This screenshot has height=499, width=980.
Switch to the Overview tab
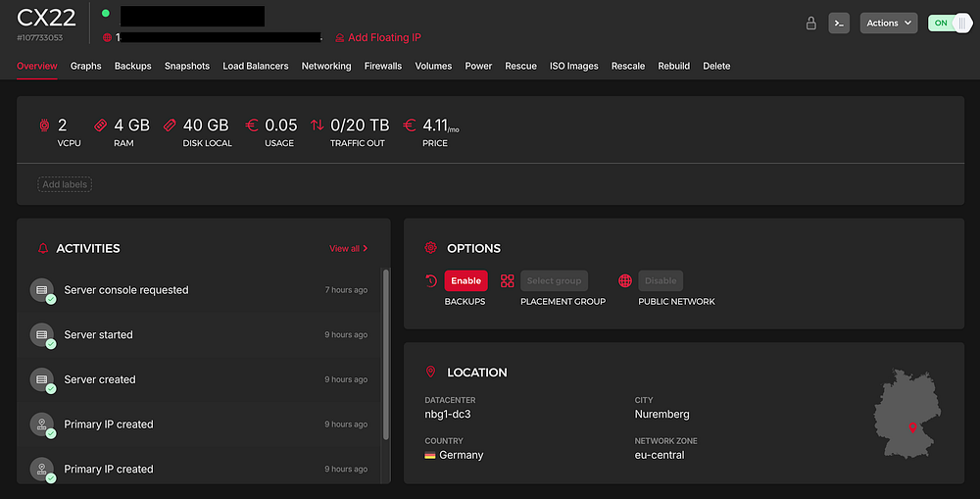coord(37,66)
